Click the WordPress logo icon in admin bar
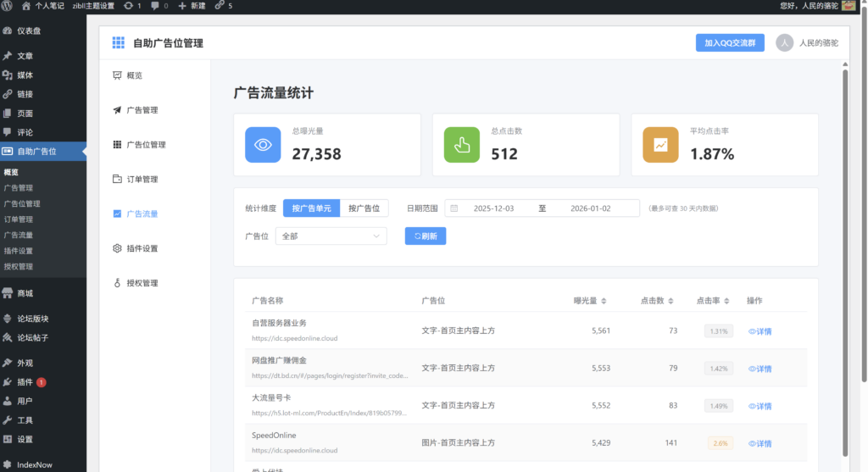This screenshot has height=472, width=868. point(8,6)
